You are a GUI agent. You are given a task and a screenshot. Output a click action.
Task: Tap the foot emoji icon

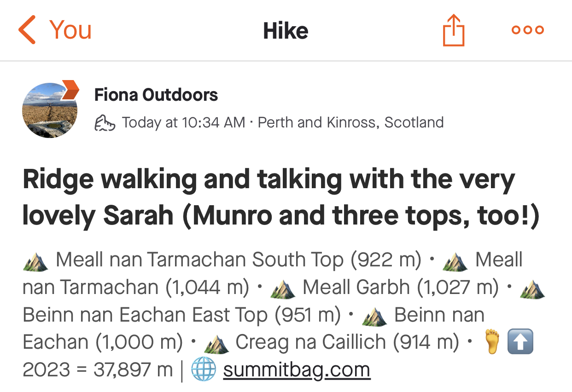click(492, 342)
